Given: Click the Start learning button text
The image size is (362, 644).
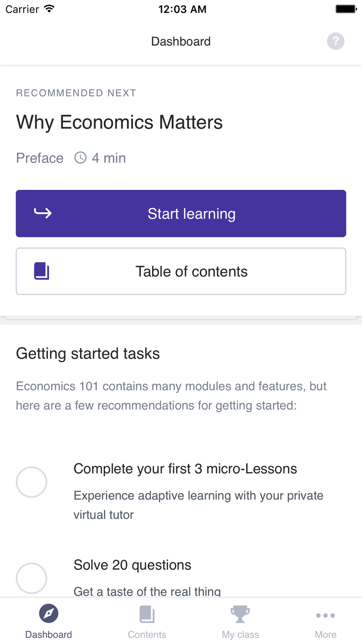Looking at the screenshot, I should [x=191, y=214].
